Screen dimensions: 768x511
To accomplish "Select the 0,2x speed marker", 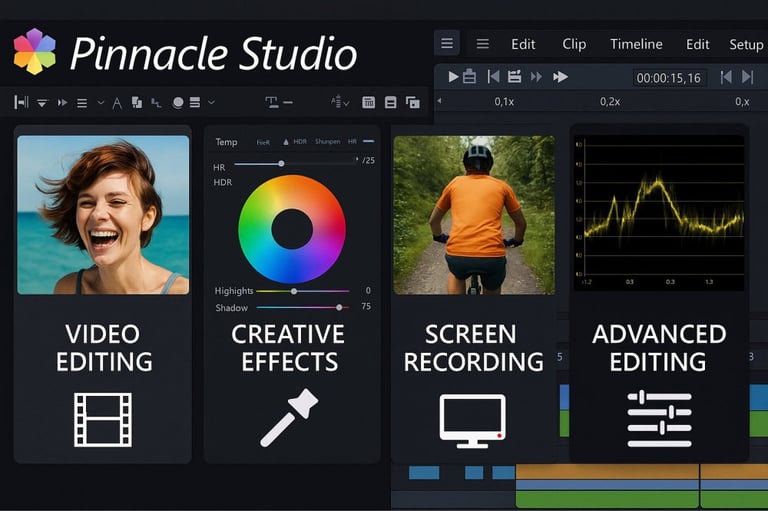I will [x=610, y=102].
